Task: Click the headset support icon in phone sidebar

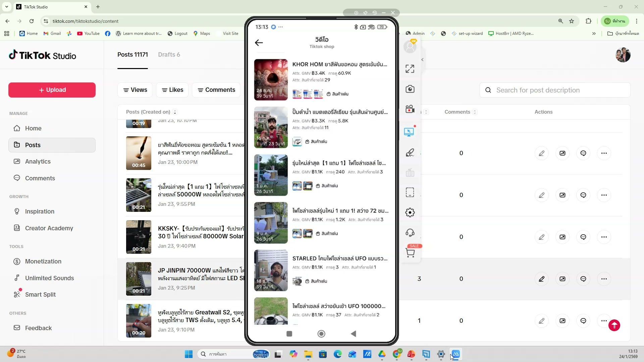Action: (x=410, y=233)
